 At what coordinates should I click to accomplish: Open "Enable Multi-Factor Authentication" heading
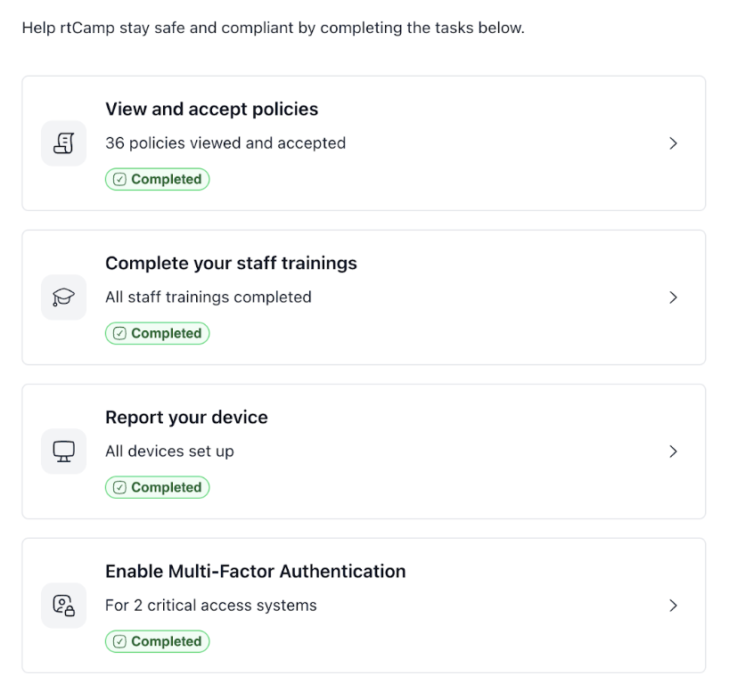tap(255, 572)
